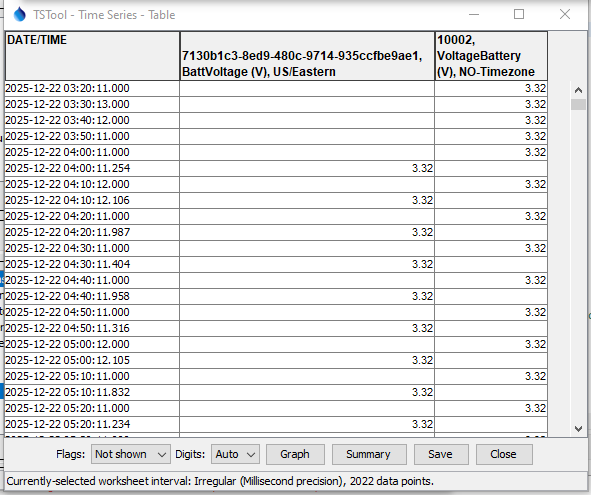Screen dimensions: 591x495
Task: Select cell 2025-12-22 04:20:11.000
Action: (x=92, y=216)
